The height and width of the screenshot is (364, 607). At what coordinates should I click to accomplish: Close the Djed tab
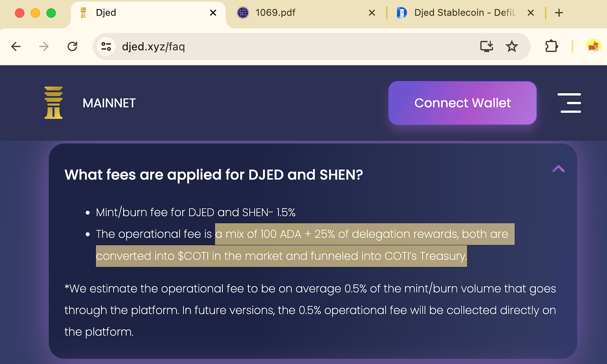pyautogui.click(x=213, y=13)
